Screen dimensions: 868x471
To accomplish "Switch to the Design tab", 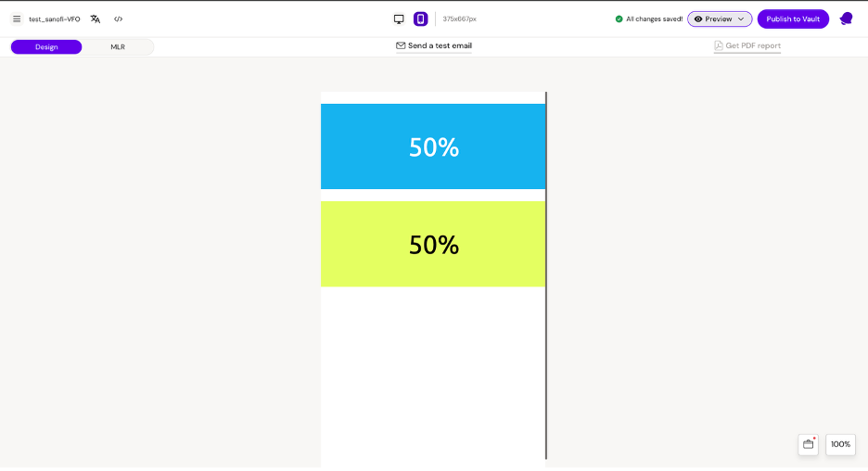I will [46, 46].
